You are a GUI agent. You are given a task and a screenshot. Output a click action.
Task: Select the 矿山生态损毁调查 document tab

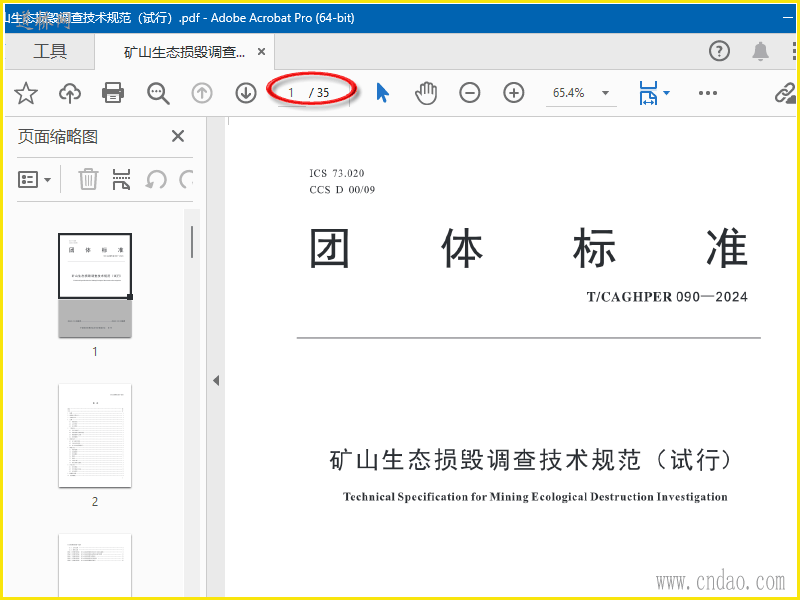coord(184,52)
